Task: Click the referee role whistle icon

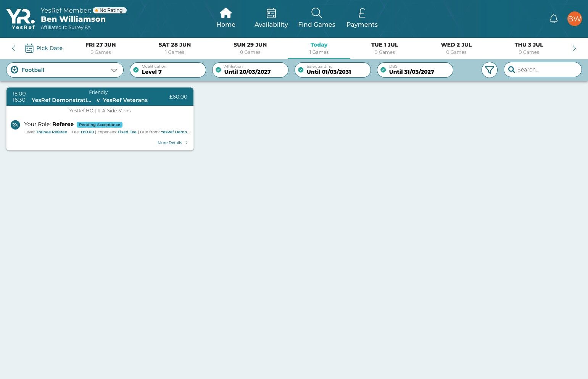Action: [15, 125]
